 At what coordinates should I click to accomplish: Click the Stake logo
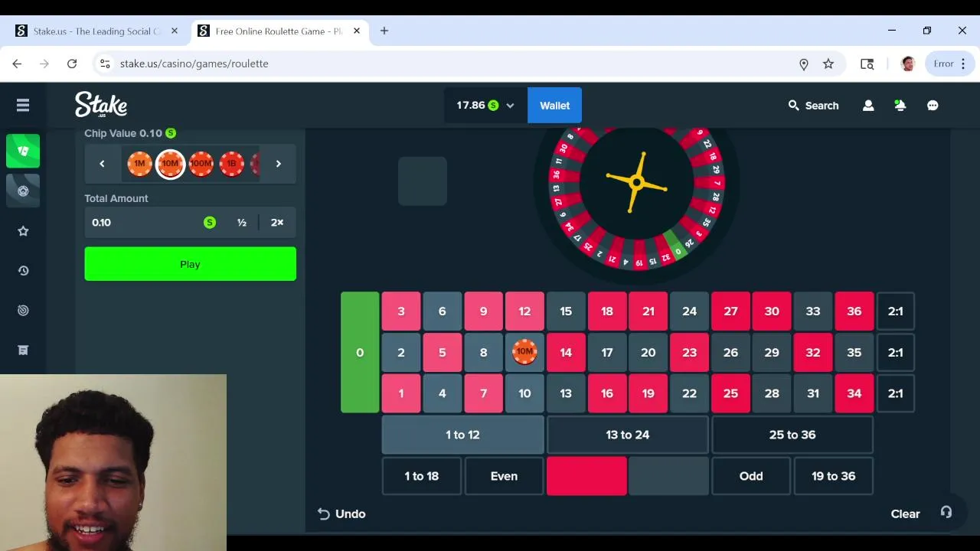101,105
